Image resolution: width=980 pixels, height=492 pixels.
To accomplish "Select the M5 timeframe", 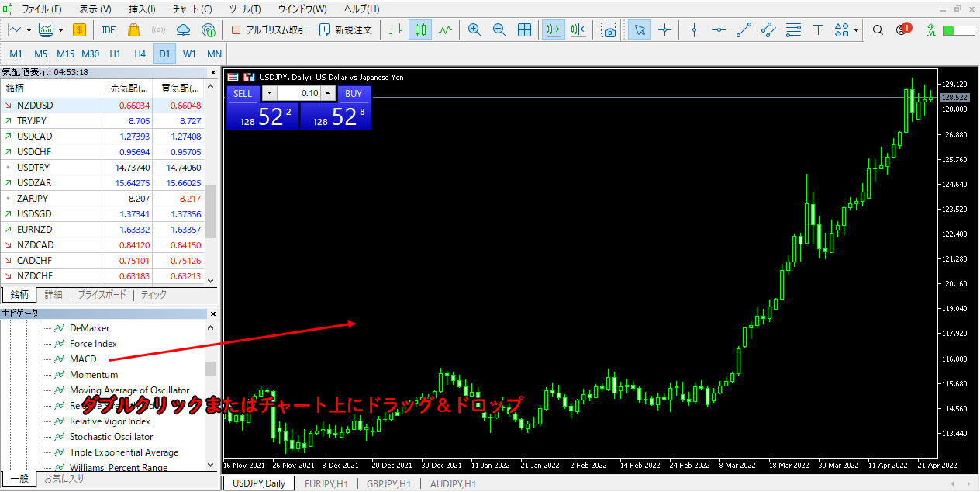I will (x=41, y=54).
